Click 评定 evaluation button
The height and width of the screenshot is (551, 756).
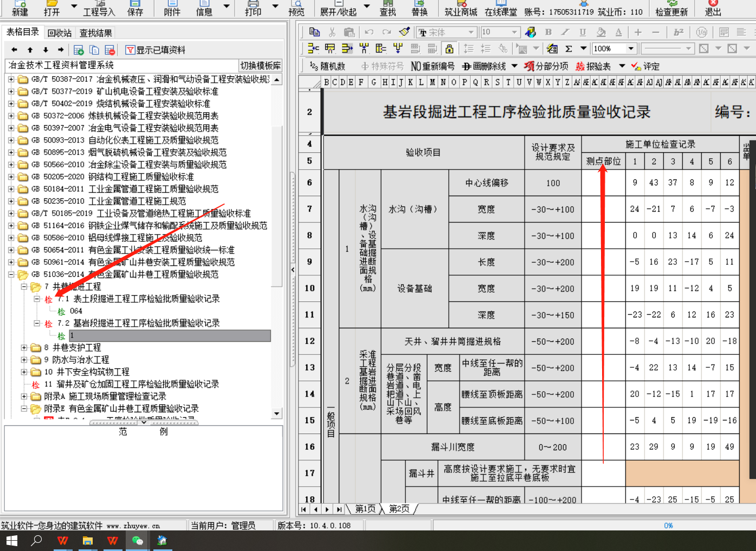[645, 66]
